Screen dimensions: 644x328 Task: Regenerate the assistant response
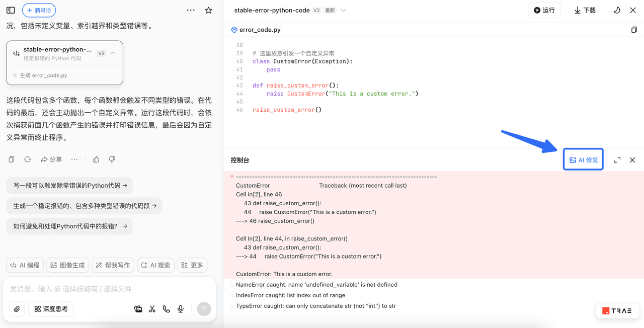pyautogui.click(x=28, y=159)
